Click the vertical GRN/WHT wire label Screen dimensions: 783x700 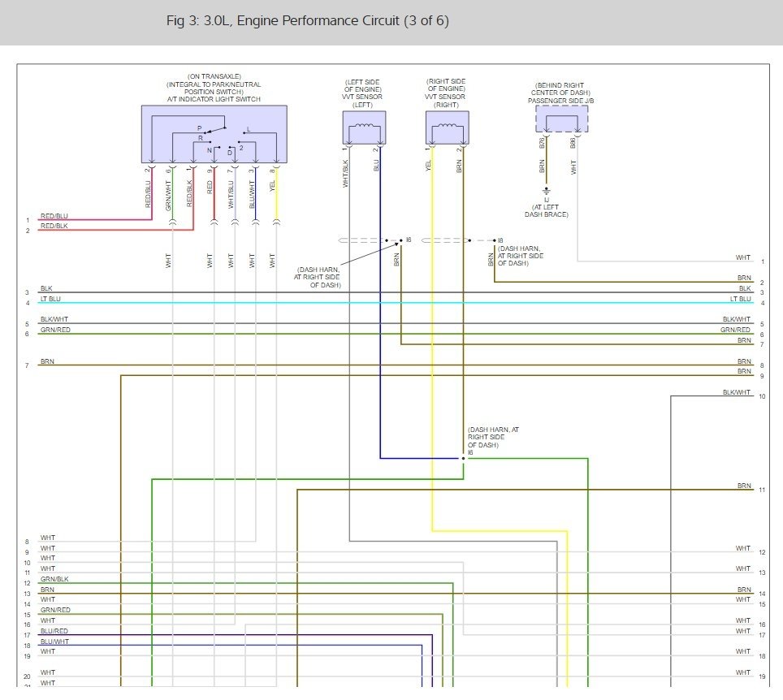tap(168, 196)
